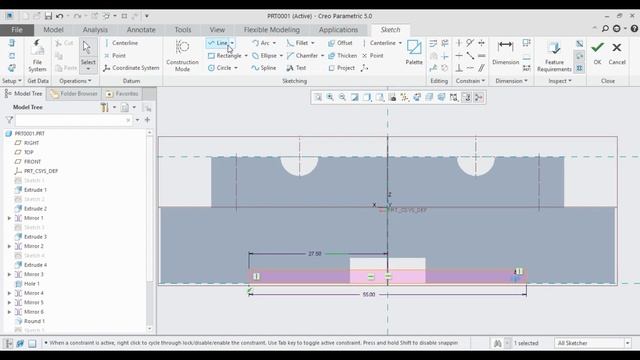Pick the Circle sketch tool
The width and height of the screenshot is (640, 360).
pyautogui.click(x=220, y=68)
